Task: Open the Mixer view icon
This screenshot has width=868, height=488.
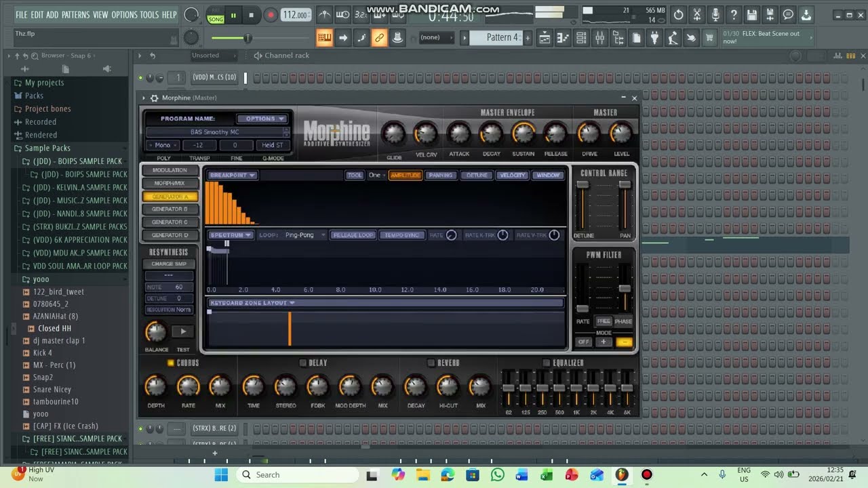Action: [x=599, y=38]
